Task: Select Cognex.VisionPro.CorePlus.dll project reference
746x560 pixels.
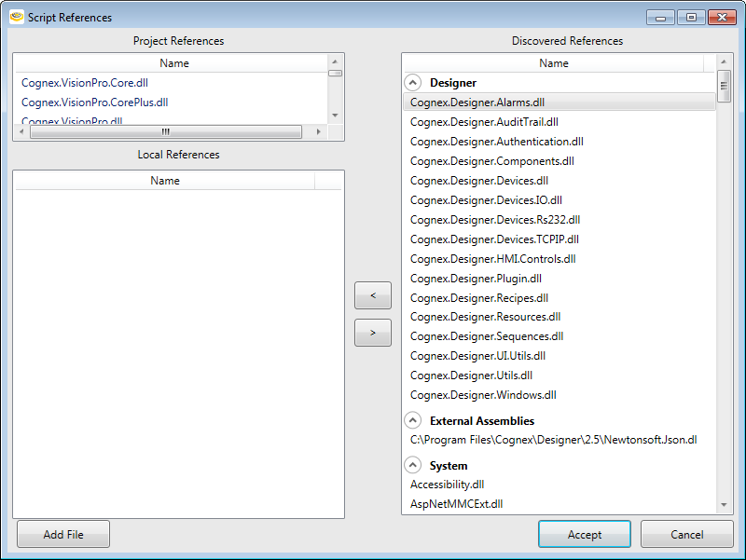Action: 94,102
